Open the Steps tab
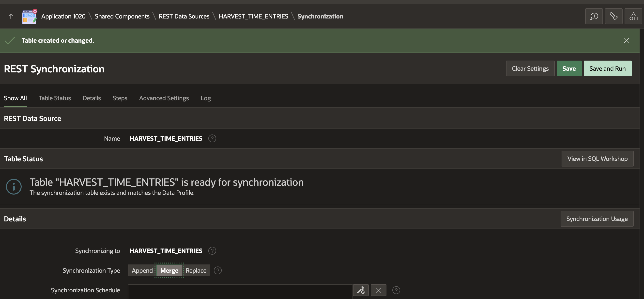The image size is (644, 299). tap(120, 98)
